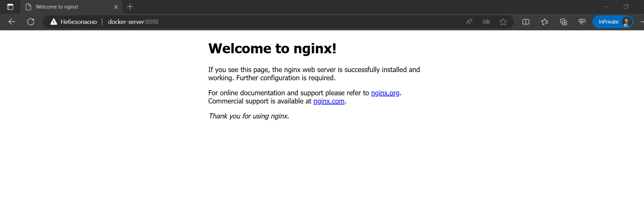644x208 pixels.
Task: Reload the page with refresh icon
Action: click(x=31, y=22)
